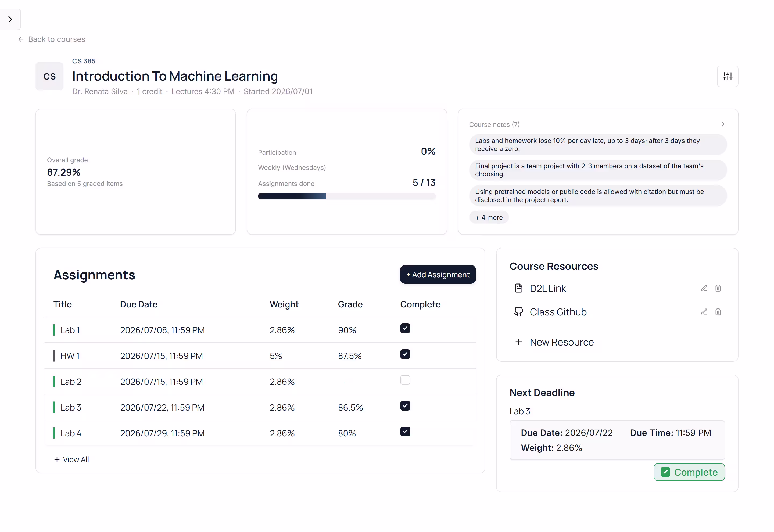Uncheck the Lab 1 complete checkbox
This screenshot has height=532, width=774.
tap(405, 329)
